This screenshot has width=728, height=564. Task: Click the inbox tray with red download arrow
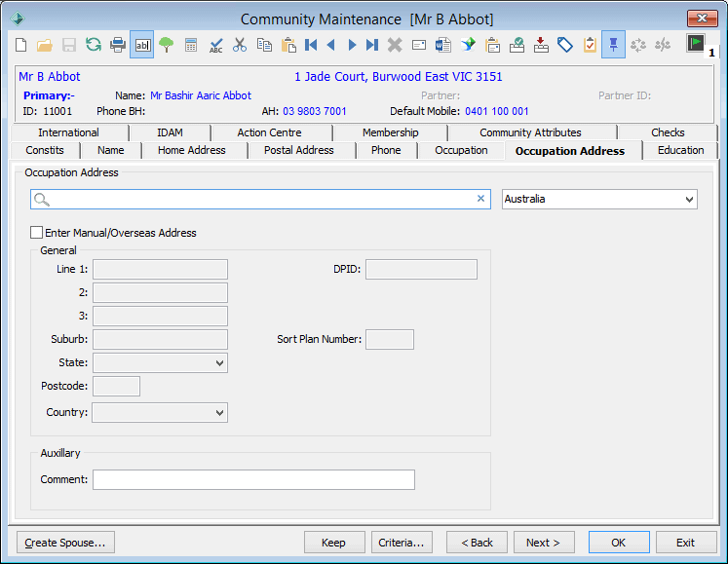tap(541, 45)
